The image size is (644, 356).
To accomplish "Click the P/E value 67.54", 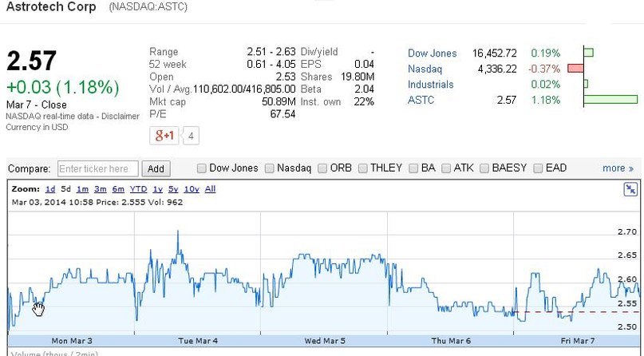I will 282,114.
